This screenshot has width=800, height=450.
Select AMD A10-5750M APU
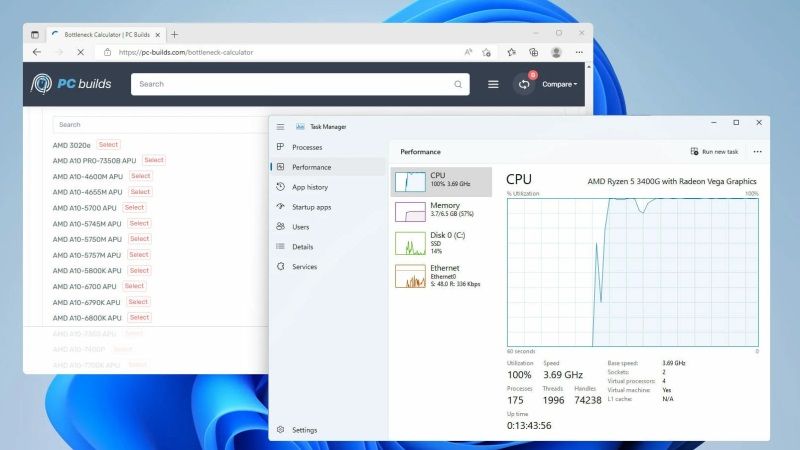[x=139, y=239]
